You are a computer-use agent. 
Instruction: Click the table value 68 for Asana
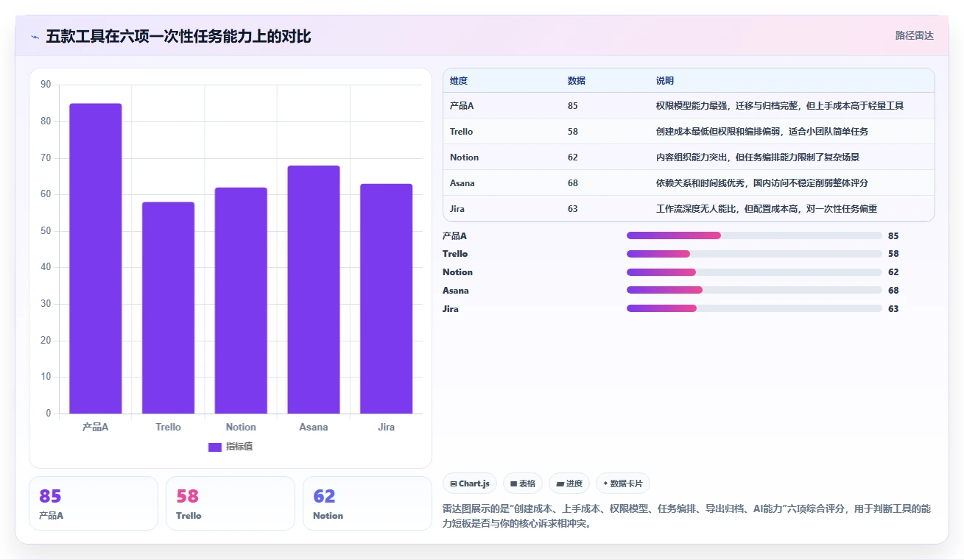pos(573,183)
